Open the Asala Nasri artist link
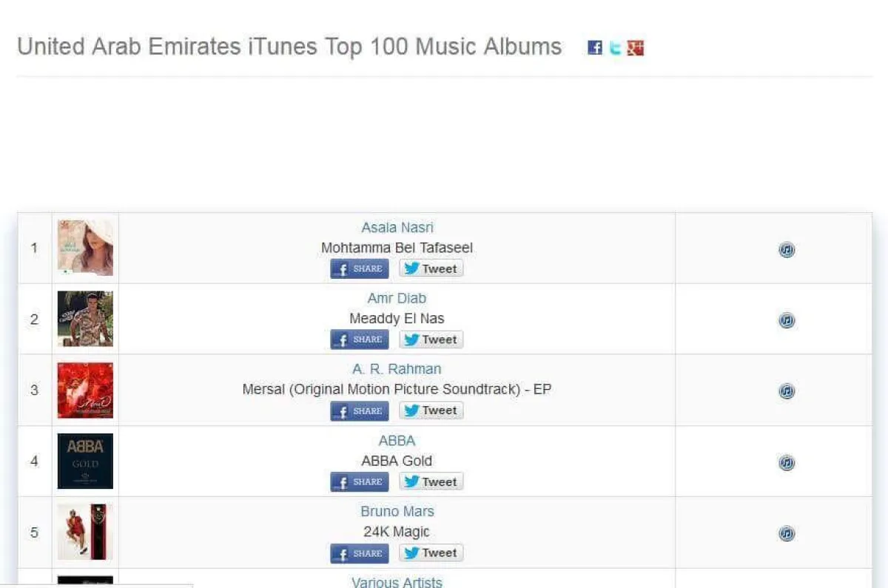Image resolution: width=888 pixels, height=588 pixels. [x=397, y=228]
